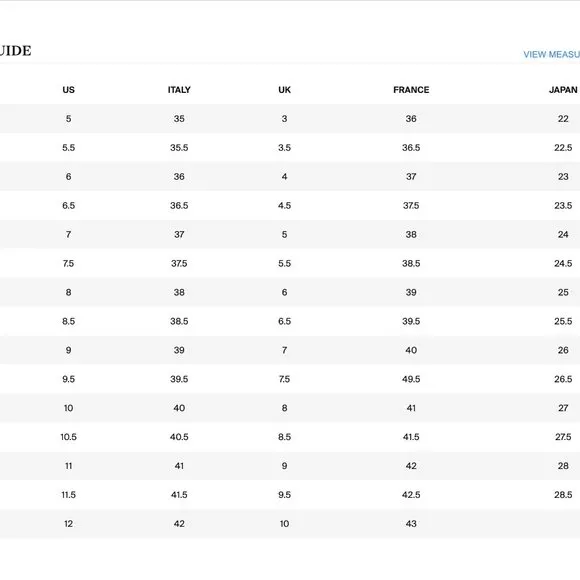Select the JAPAN column header
Viewport: 580px width, 580px height.
point(563,90)
